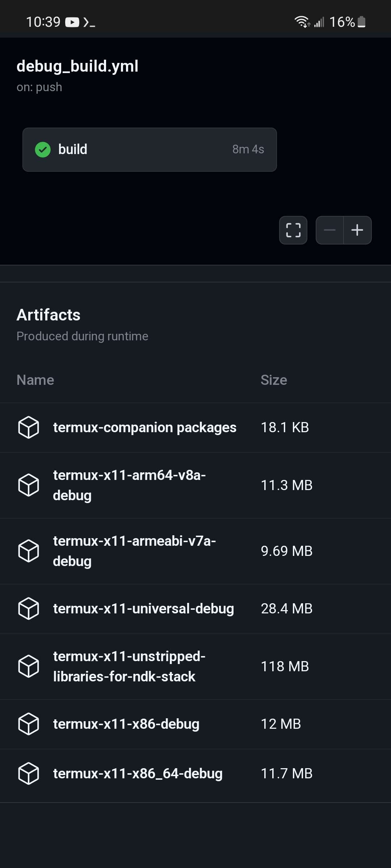
Task: Tap the YouTube icon in status bar
Action: click(72, 22)
